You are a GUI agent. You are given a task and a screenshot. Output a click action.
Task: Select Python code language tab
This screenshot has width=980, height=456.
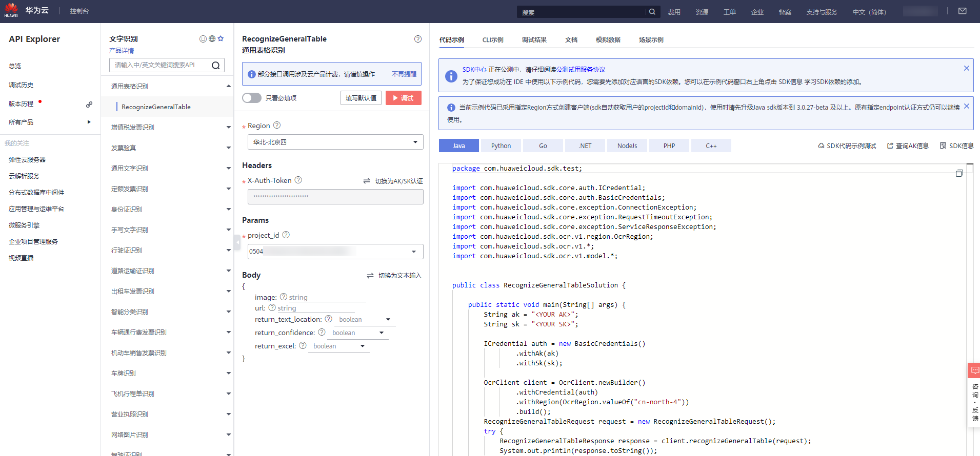click(501, 146)
